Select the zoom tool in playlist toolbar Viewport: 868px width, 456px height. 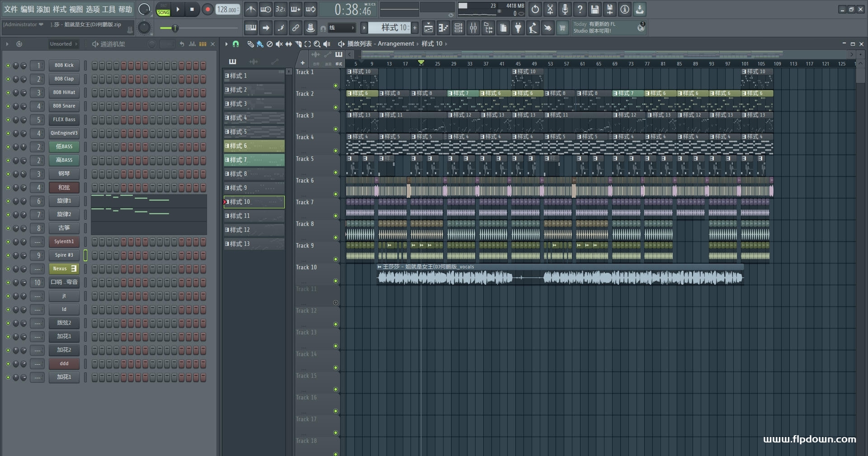pos(317,44)
